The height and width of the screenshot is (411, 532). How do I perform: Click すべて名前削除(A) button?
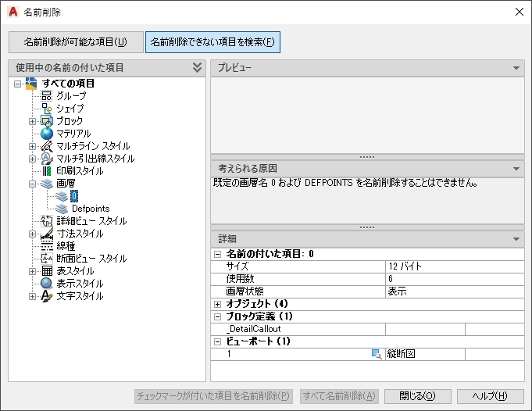point(339,396)
